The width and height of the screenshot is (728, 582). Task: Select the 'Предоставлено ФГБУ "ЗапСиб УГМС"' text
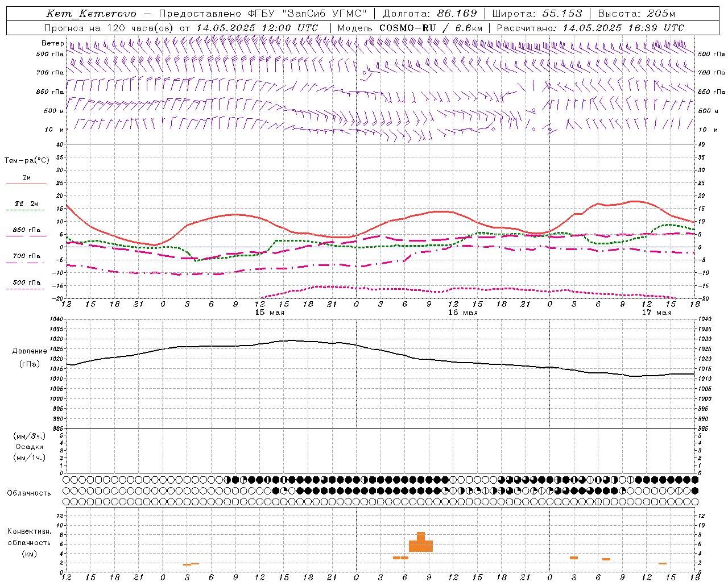pos(263,14)
